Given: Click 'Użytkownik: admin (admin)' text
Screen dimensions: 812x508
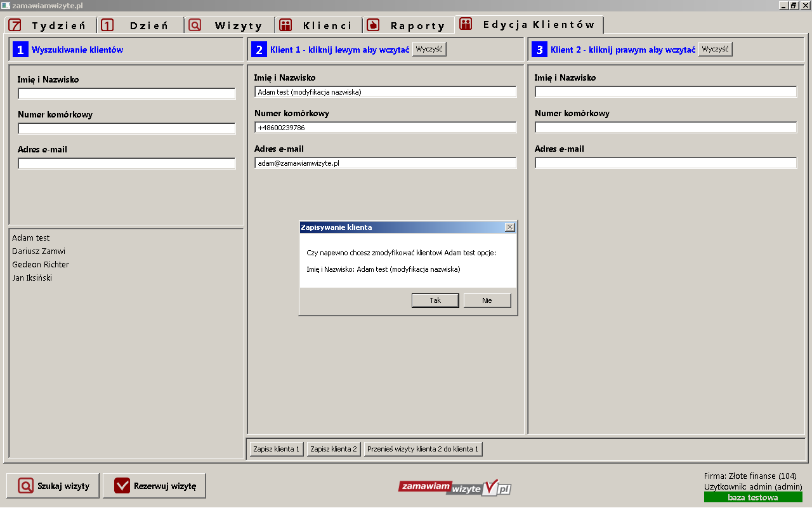Looking at the screenshot, I should pos(754,486).
